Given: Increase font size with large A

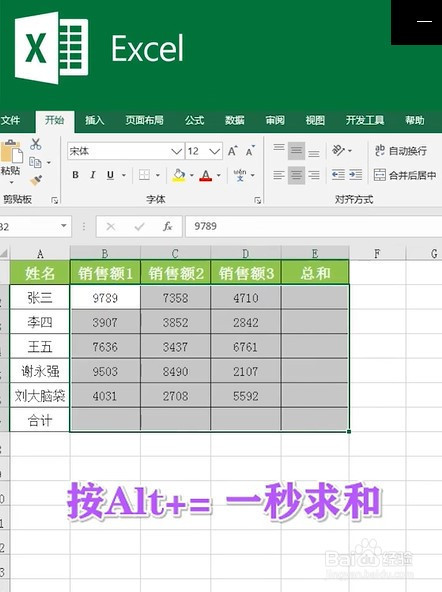Looking at the screenshot, I should (x=233, y=151).
